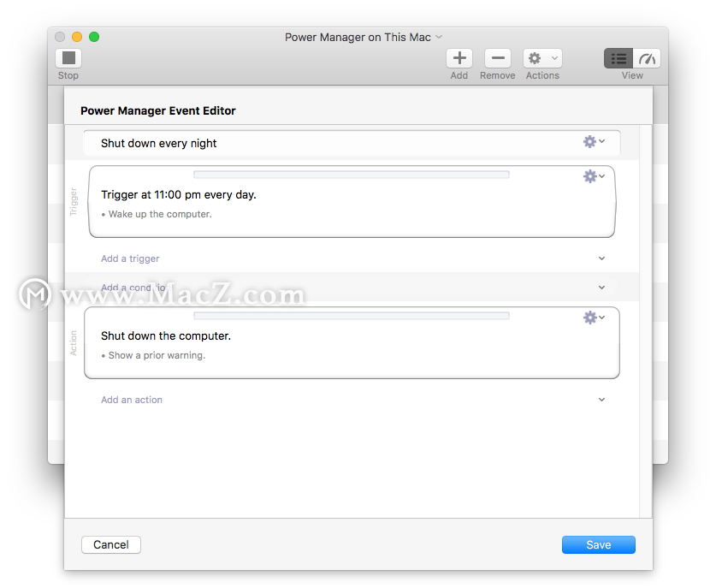The image size is (716, 588).
Task: Cancel the event editor
Action: (111, 544)
